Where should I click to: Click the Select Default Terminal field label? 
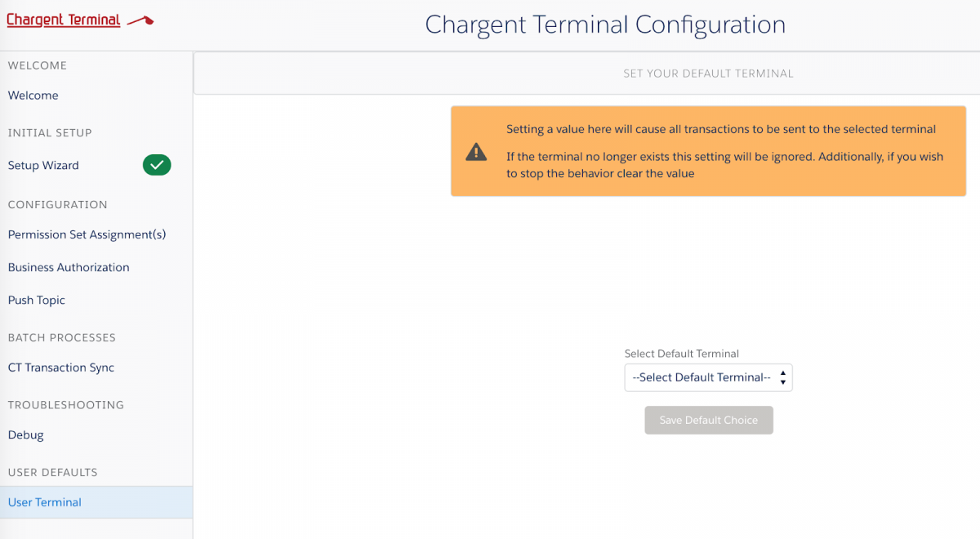click(x=682, y=354)
